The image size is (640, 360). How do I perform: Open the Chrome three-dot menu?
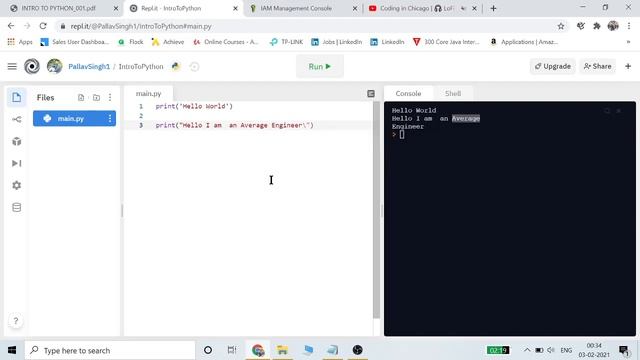point(629,26)
